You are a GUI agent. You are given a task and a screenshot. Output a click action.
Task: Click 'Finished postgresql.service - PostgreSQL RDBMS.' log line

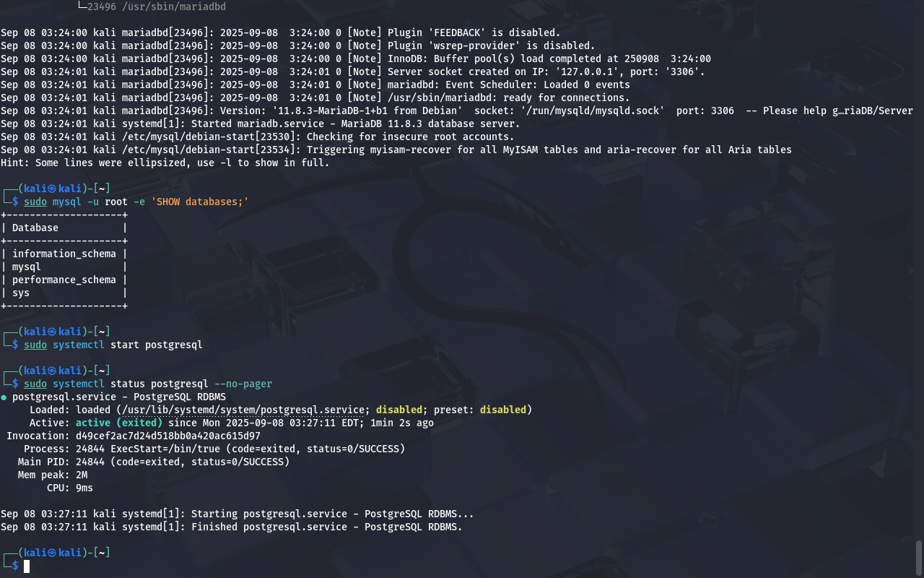point(232,527)
